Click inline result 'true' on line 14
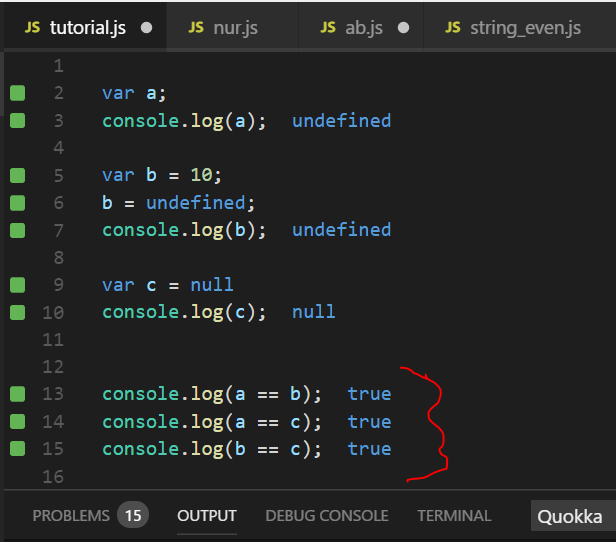Viewport: 616px width, 542px height. [x=369, y=422]
